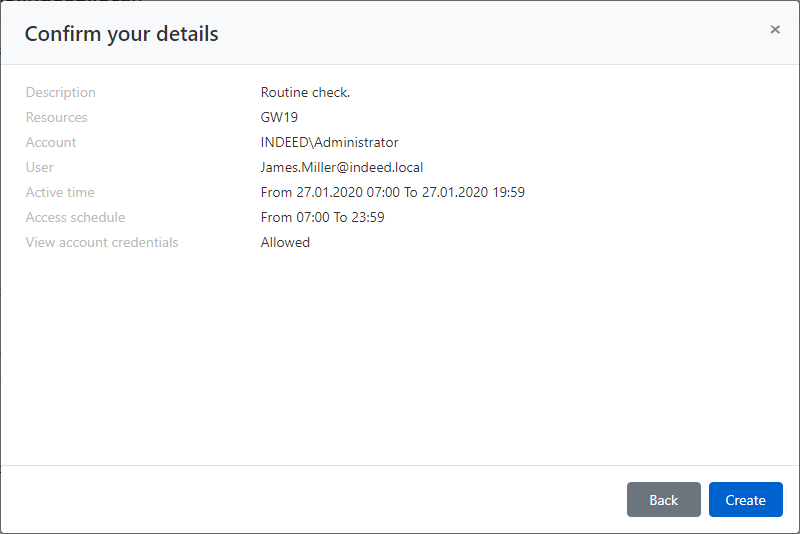Select the 'Routine check.' description text
800x534 pixels.
click(x=305, y=92)
